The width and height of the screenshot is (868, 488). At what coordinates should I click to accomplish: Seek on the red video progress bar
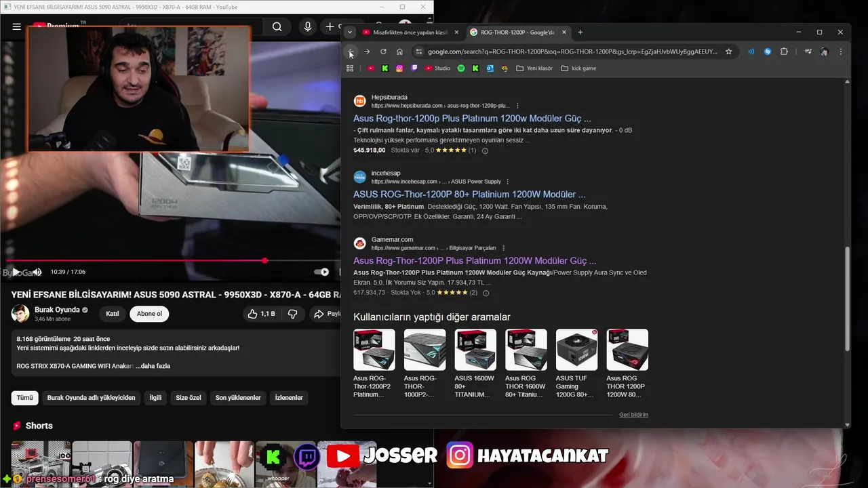click(173, 260)
